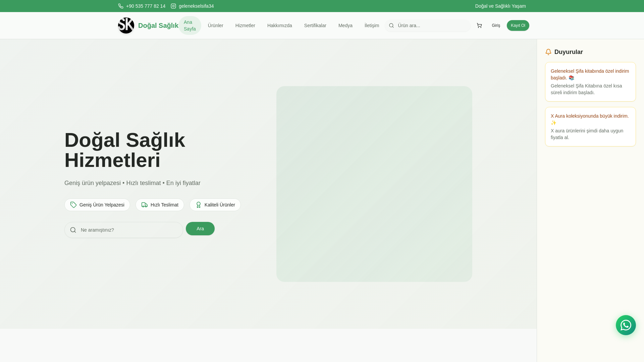Open the Ürünler menu item

pyautogui.click(x=216, y=25)
